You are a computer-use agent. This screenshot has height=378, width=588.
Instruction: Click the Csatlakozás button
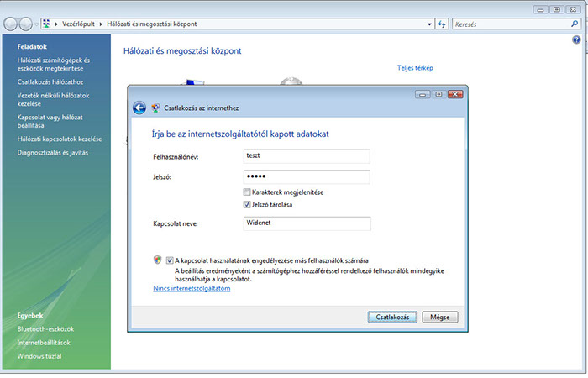392,317
